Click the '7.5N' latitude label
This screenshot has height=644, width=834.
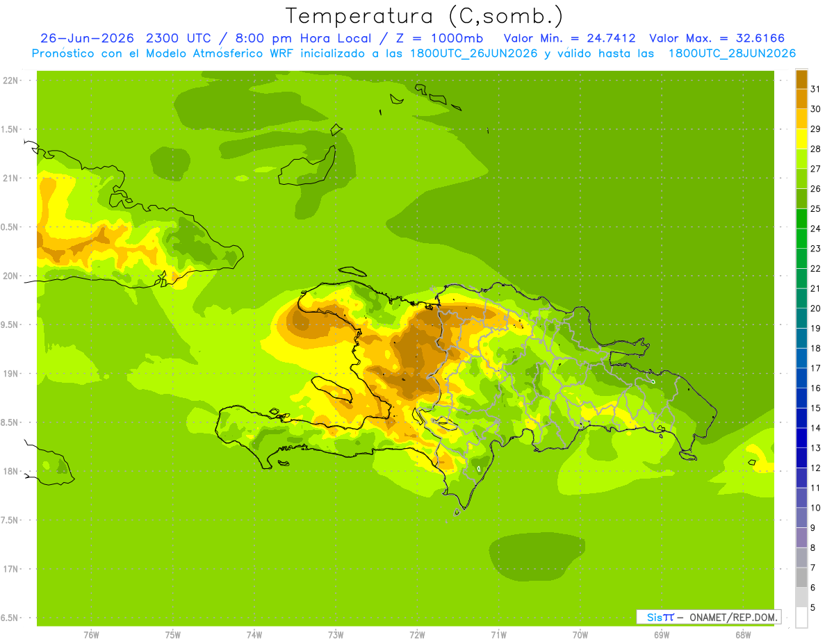tap(10, 520)
